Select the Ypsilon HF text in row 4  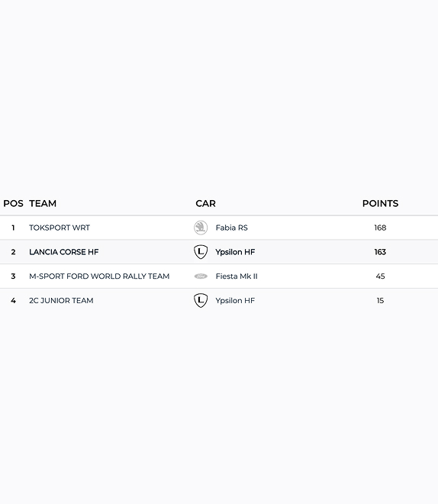point(235,301)
